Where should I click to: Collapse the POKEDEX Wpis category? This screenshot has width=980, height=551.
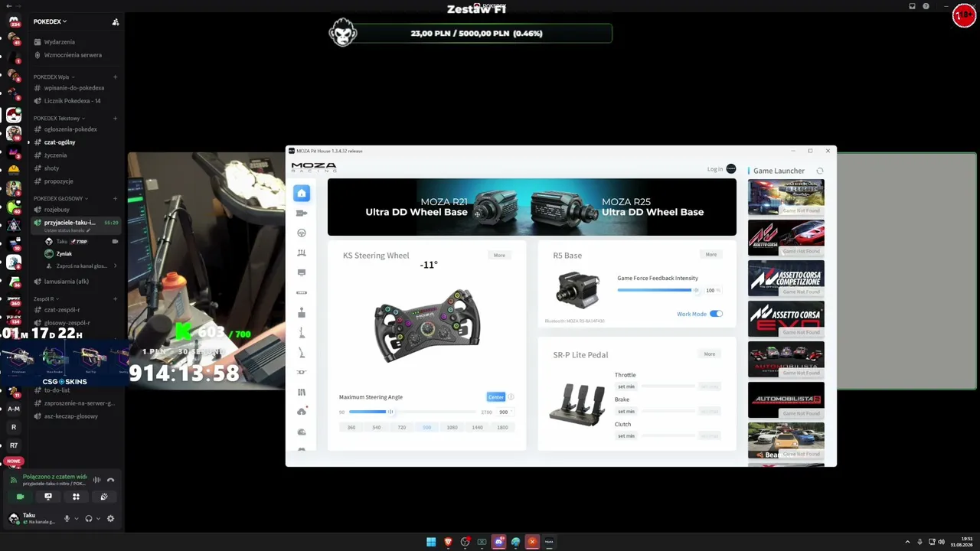coord(53,77)
